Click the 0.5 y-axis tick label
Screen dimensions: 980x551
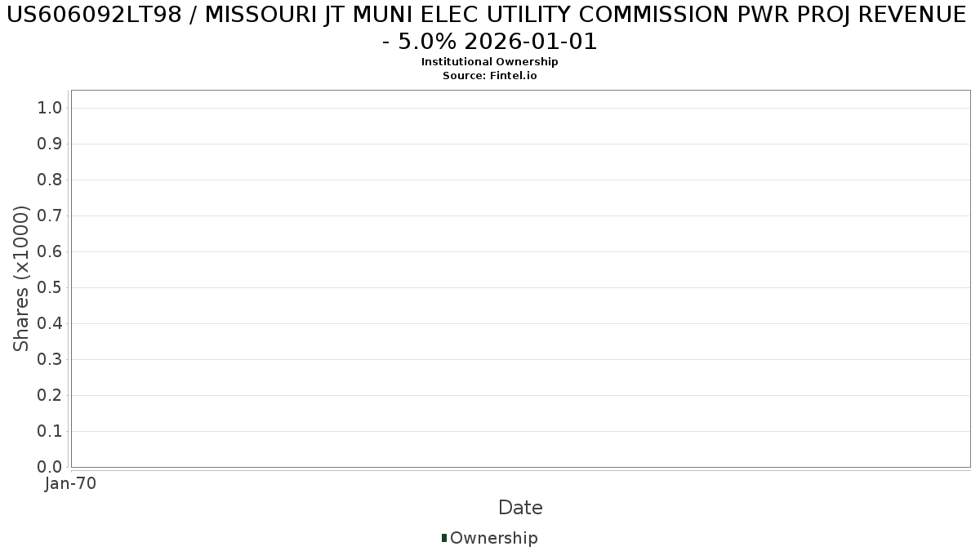pos(51,288)
